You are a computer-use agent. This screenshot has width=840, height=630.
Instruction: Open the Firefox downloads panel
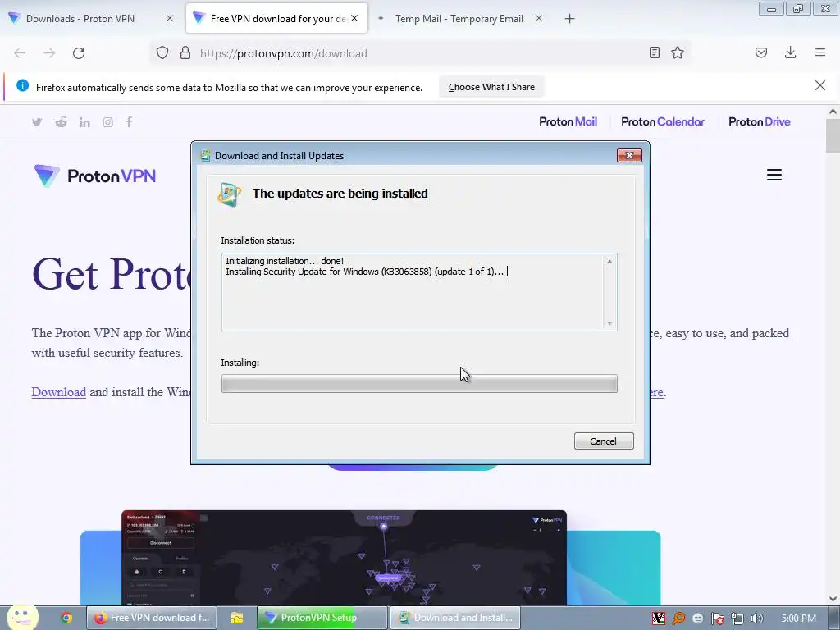coord(790,52)
